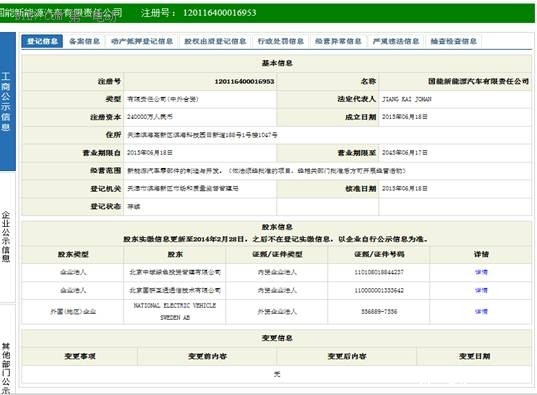The image size is (537, 395).
Task: Select the 股权出质登记信息 tab
Action: pos(215,41)
